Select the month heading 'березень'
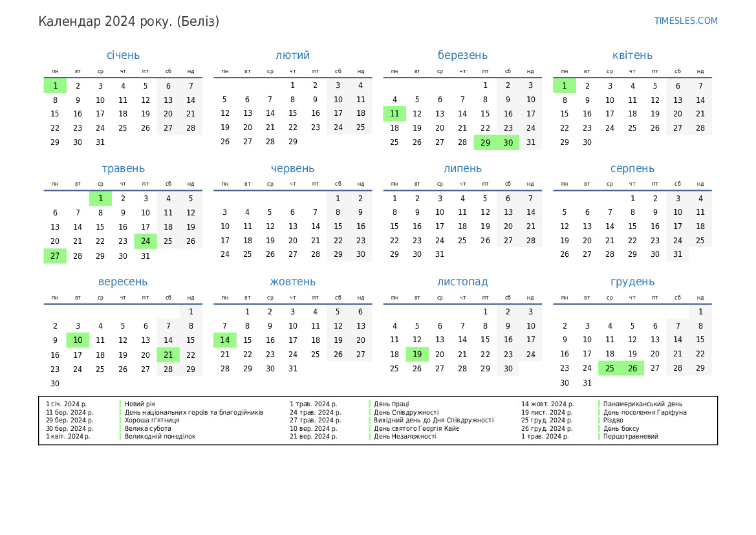 [462, 55]
